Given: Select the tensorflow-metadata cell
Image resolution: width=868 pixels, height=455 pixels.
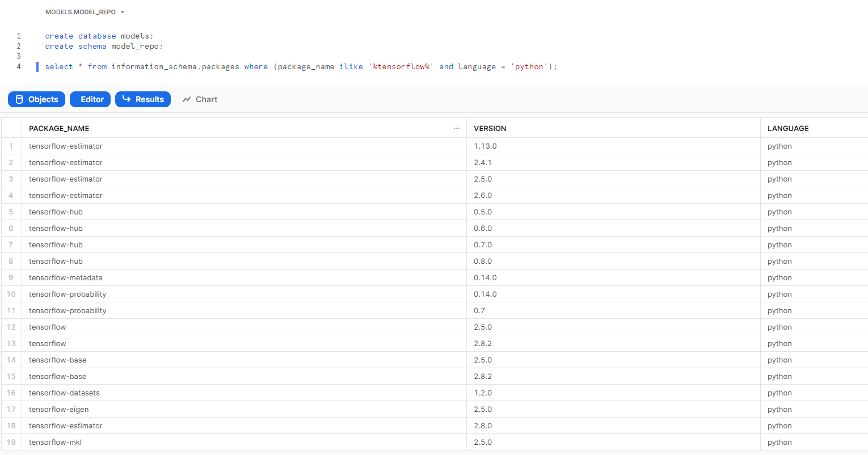Looking at the screenshot, I should click(244, 277).
